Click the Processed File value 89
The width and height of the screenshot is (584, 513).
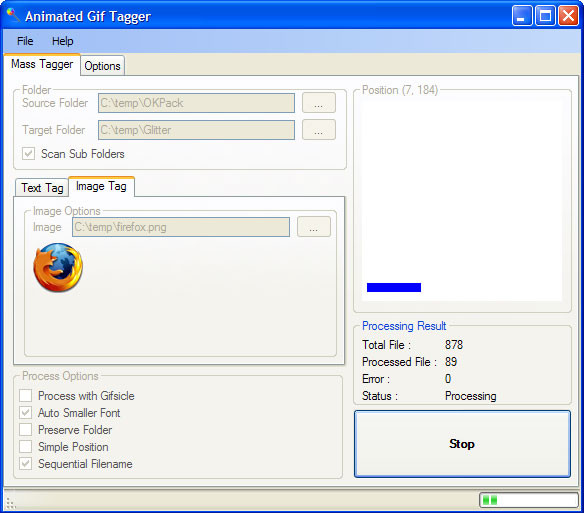[x=451, y=362]
